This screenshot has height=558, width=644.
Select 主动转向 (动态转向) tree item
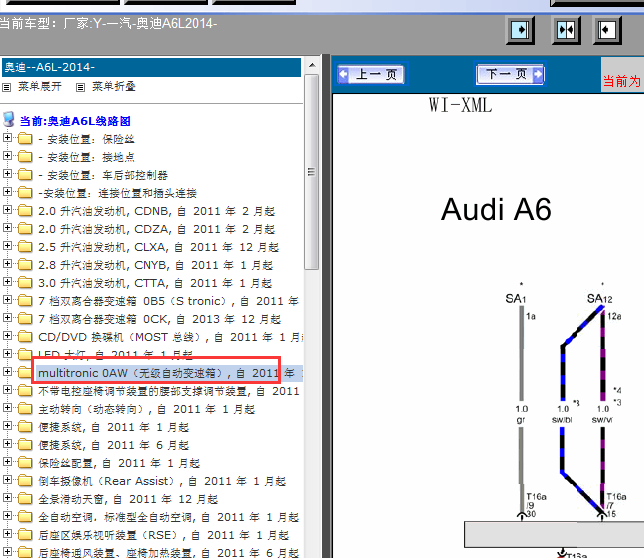coord(146,409)
